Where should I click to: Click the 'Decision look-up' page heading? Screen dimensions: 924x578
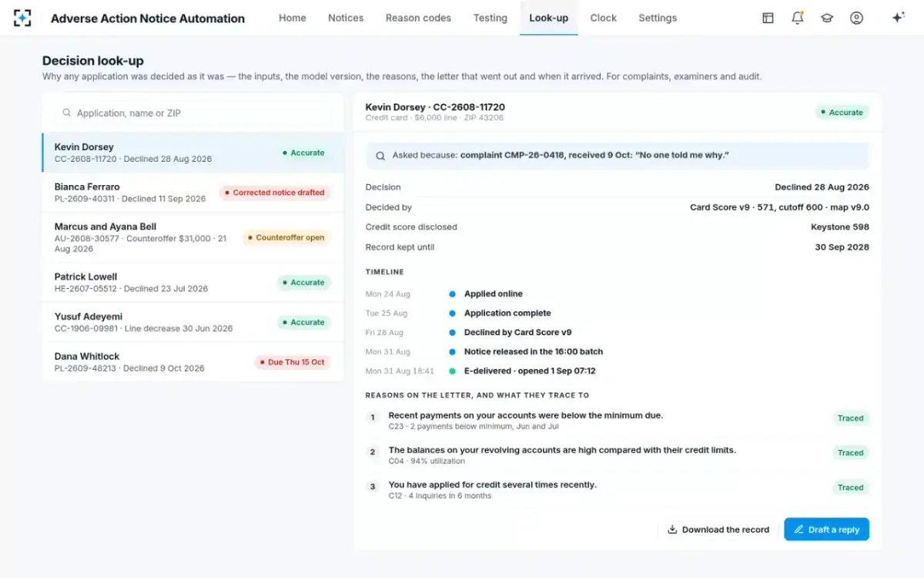point(93,61)
